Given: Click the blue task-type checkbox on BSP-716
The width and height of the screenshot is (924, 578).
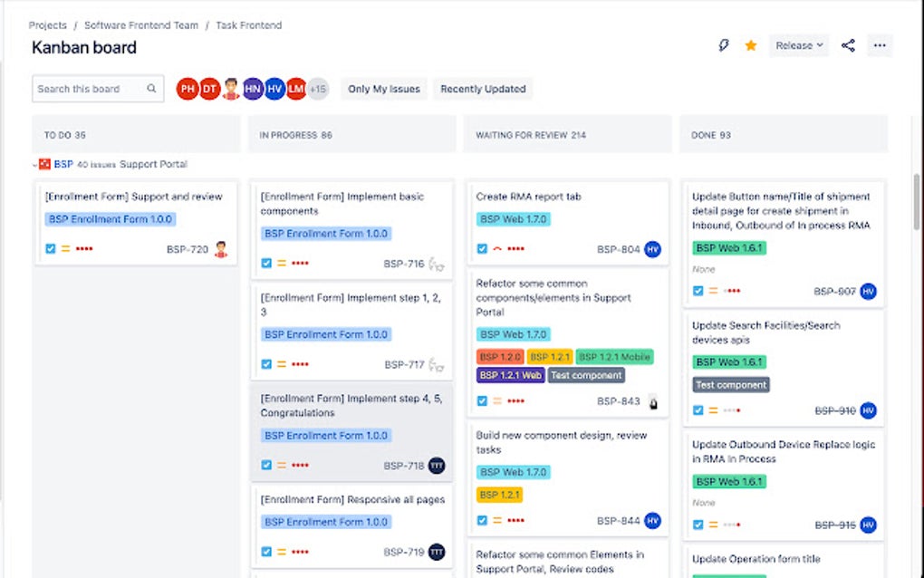Looking at the screenshot, I should [265, 264].
